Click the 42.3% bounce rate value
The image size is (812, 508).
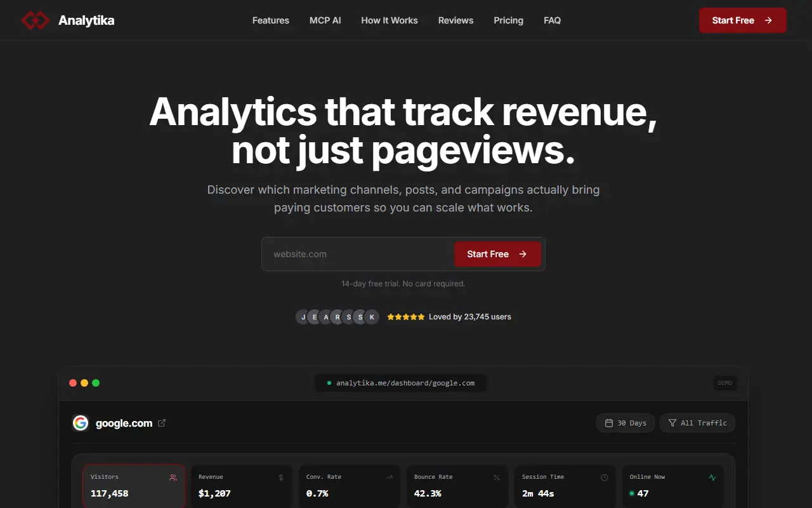coord(428,493)
